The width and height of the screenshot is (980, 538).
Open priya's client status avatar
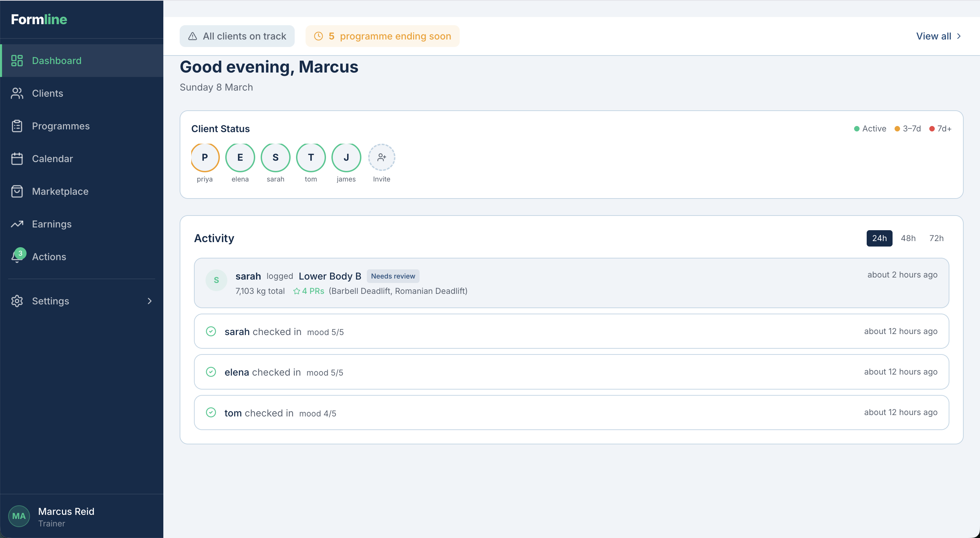205,157
